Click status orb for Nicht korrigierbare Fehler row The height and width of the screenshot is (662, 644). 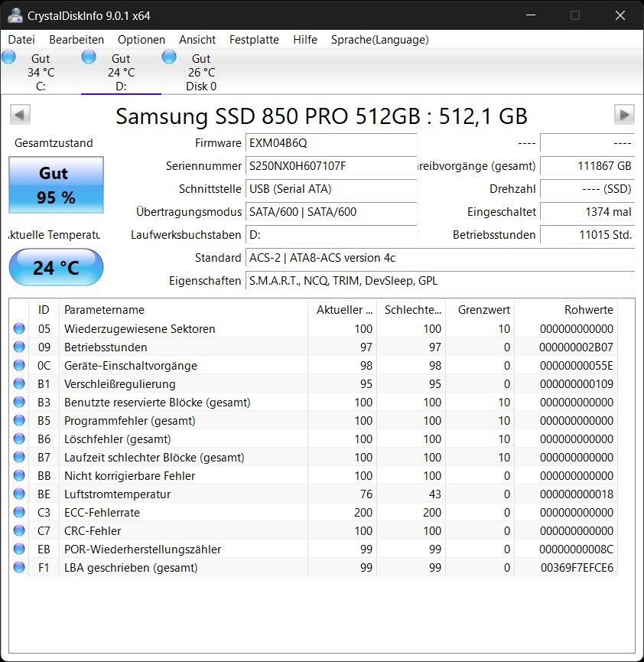coord(19,475)
